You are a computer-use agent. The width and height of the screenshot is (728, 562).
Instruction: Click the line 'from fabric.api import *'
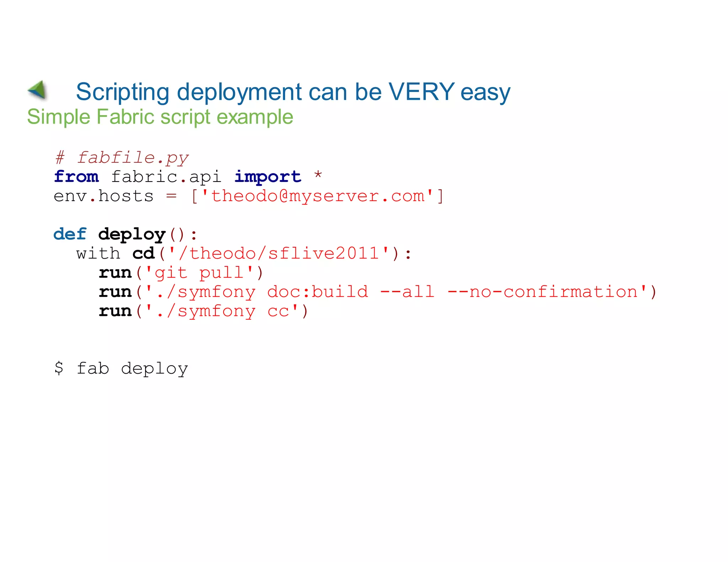pos(188,177)
